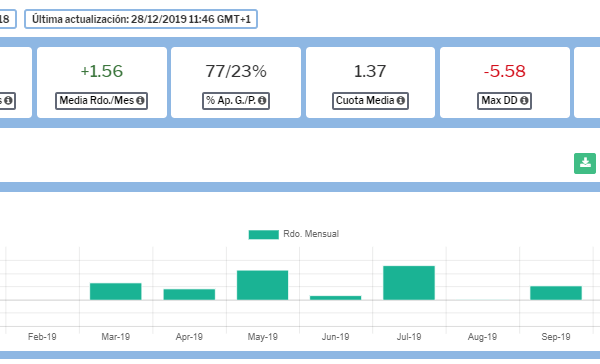Select the Sep-19 bar in chart
The width and height of the screenshot is (600, 364).
[x=556, y=293]
